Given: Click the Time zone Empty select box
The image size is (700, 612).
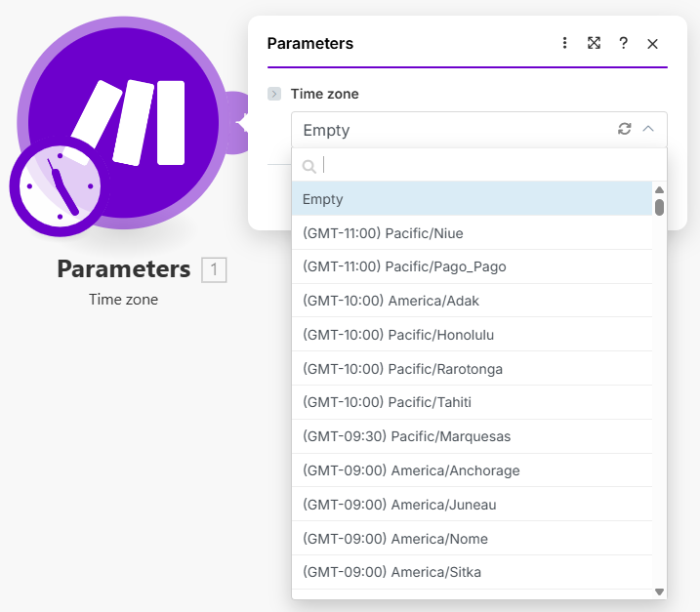Looking at the screenshot, I should (x=449, y=130).
